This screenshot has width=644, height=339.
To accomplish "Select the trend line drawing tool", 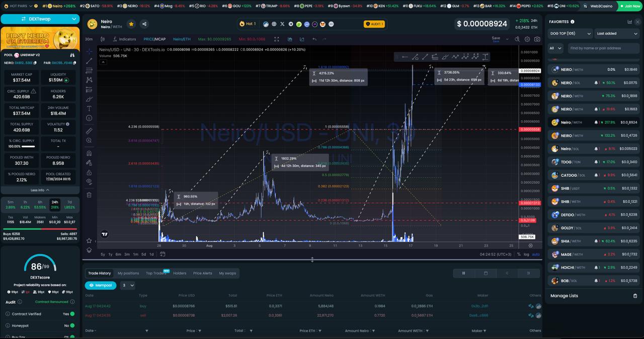I will (89, 61).
